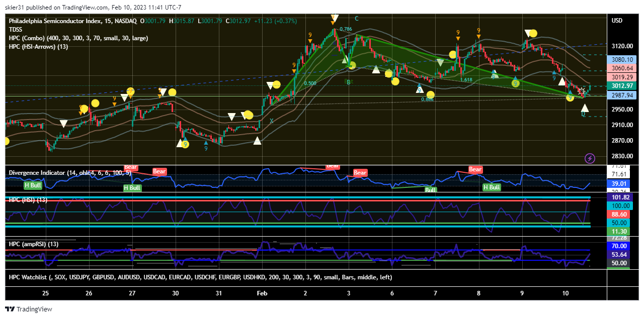Click the white triangle above point D

pos(584,107)
